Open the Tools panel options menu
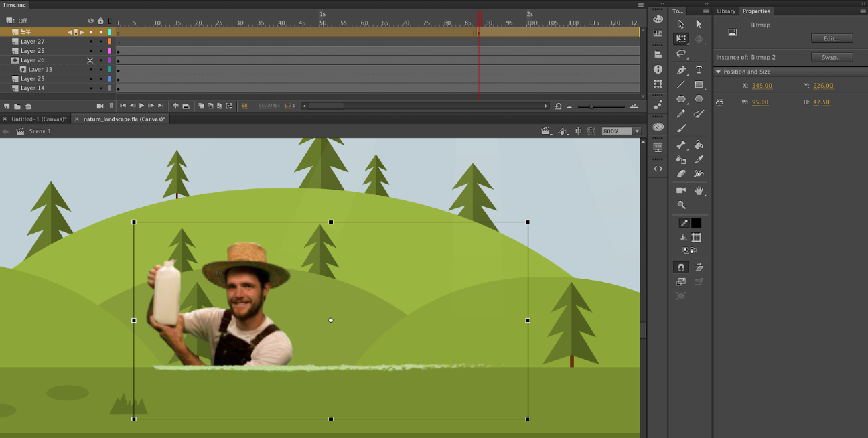The image size is (868, 438). (705, 11)
